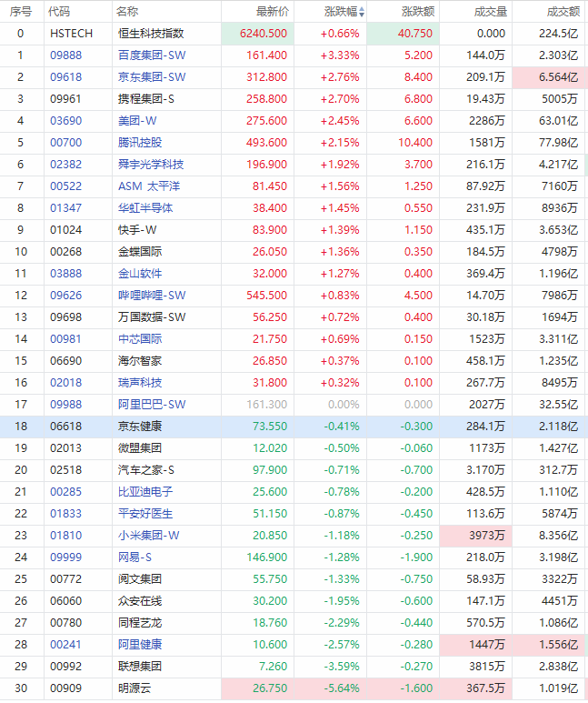Click index change amount 40.750
The width and height of the screenshot is (588, 703).
pos(415,34)
